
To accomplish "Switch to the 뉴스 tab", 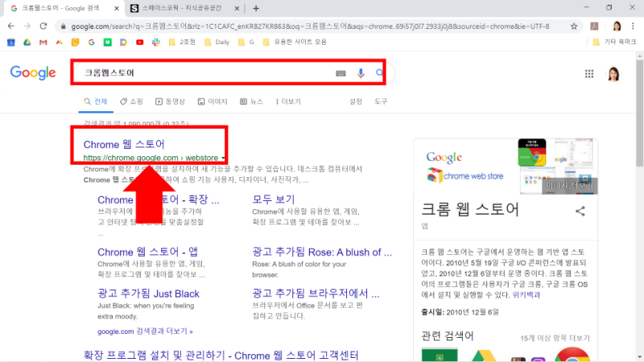I will pos(251,101).
